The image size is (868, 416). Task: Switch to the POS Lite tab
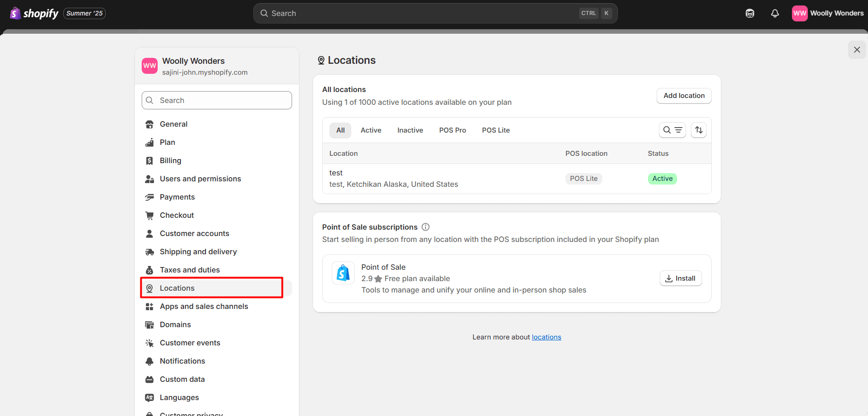click(496, 130)
